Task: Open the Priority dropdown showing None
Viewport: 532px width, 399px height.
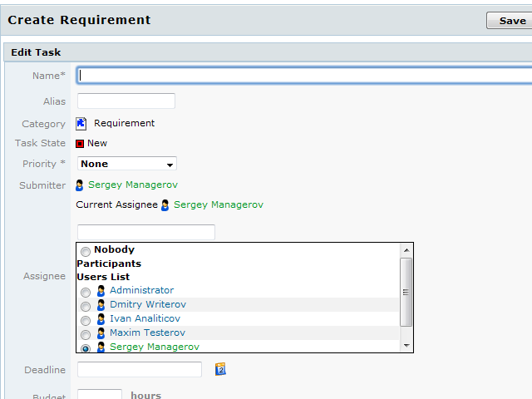Action: coord(127,164)
